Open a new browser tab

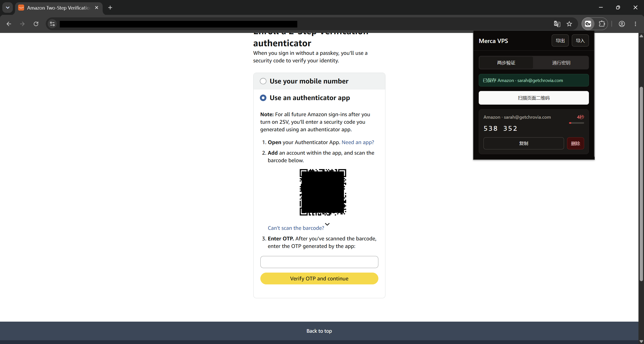(x=110, y=8)
